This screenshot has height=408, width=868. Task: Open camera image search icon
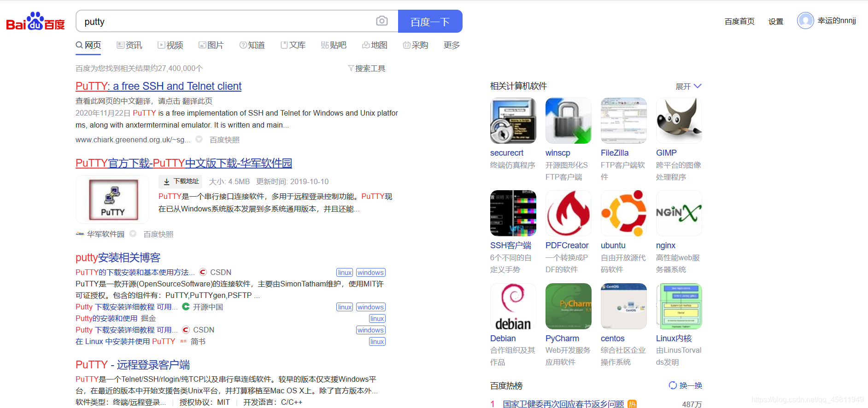click(381, 21)
